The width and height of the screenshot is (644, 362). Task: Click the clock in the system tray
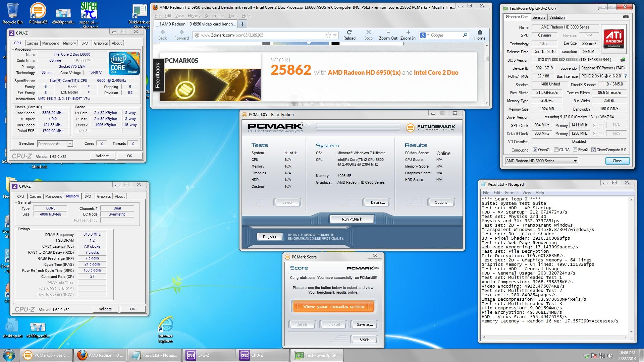(627, 355)
